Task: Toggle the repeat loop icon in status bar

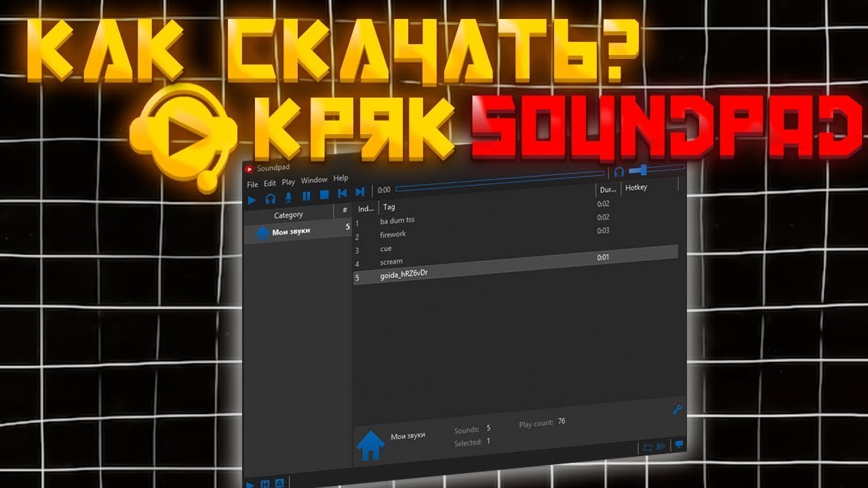Action: (x=647, y=447)
